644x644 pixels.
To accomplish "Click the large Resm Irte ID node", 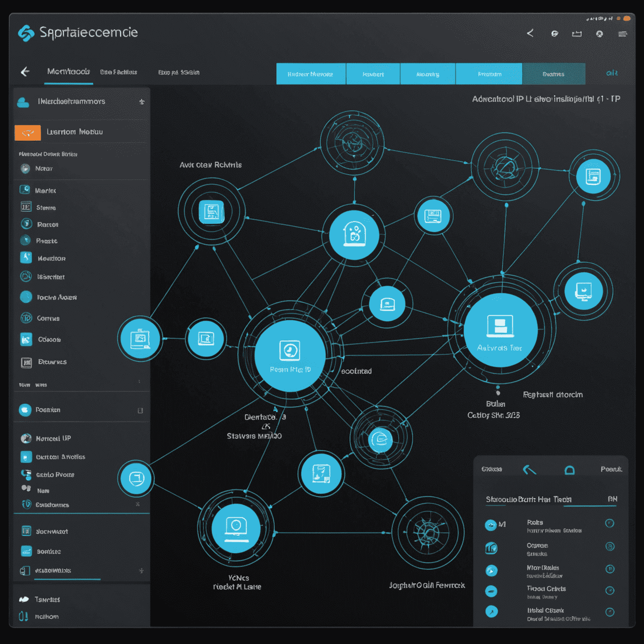I will pos(290,356).
